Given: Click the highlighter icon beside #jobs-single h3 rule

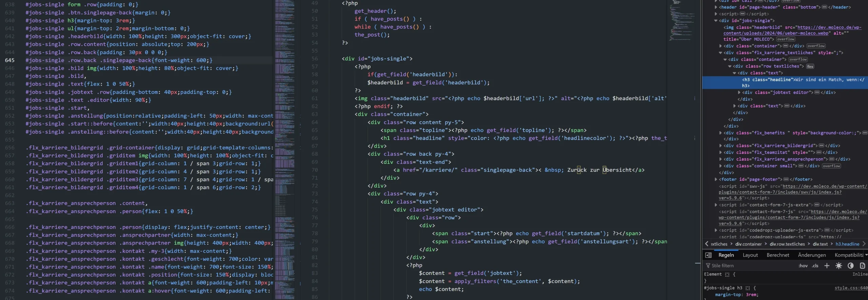Looking at the screenshot, I should [748, 288].
